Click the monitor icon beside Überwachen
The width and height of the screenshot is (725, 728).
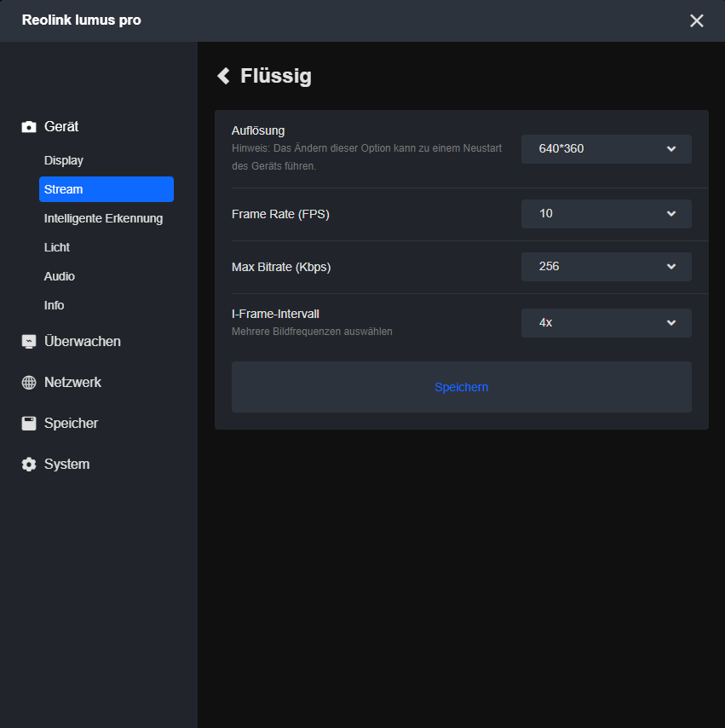pyautogui.click(x=29, y=342)
